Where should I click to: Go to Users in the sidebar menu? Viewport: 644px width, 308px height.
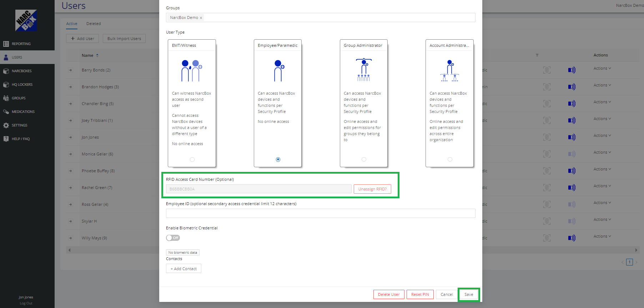tap(27, 58)
